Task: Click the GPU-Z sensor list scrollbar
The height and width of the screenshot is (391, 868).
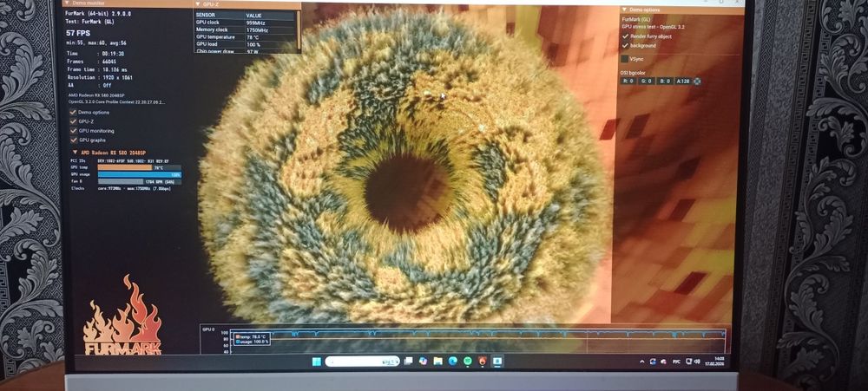Action: (299, 30)
